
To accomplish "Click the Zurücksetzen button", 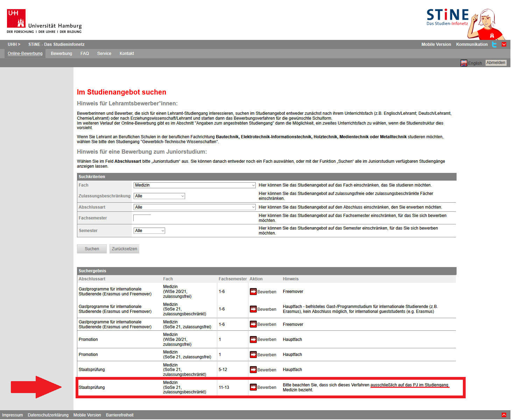I will pos(124,249).
